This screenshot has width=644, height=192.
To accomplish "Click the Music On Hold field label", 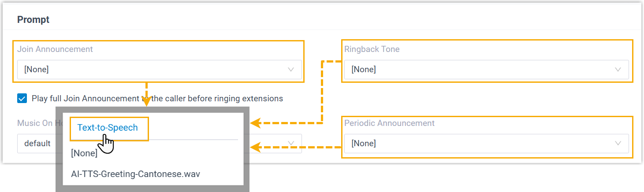I will point(35,123).
